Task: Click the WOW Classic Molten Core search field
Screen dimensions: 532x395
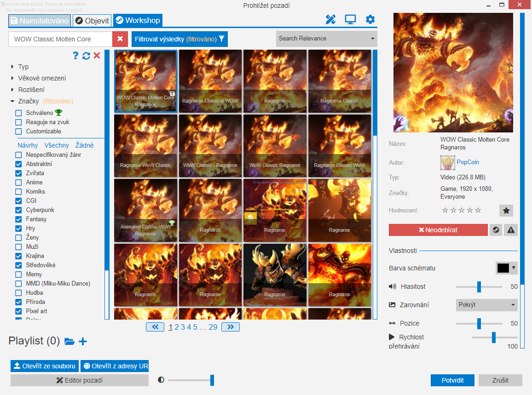Action: [x=60, y=39]
